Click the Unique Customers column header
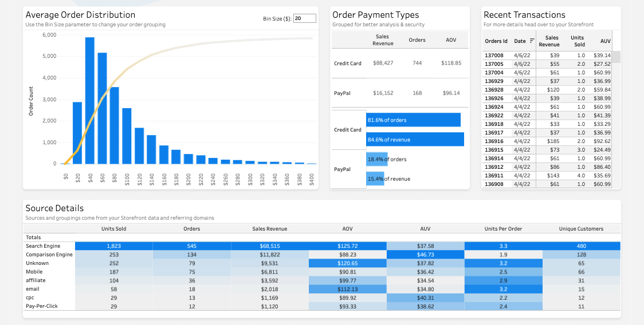The height and width of the screenshot is (325, 644). (581, 228)
